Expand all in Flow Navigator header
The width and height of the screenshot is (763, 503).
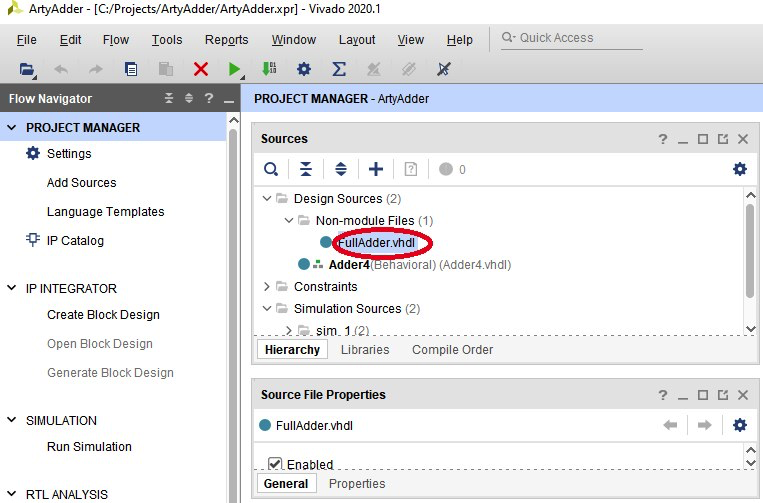[189, 98]
